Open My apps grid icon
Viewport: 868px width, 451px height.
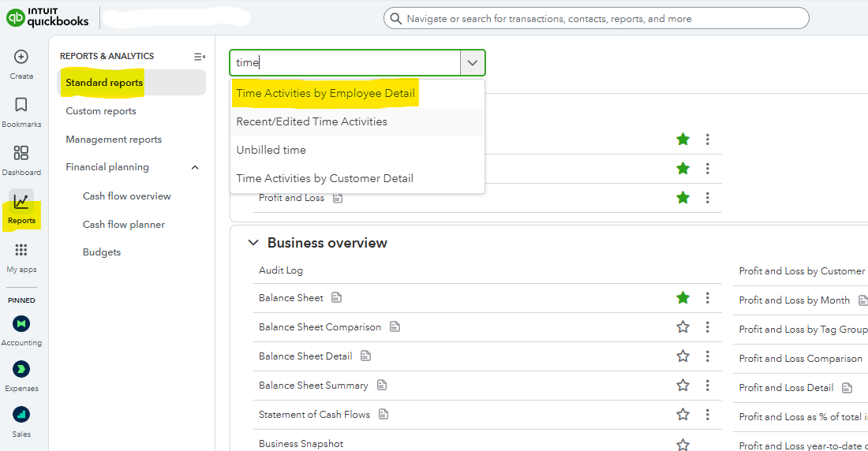coord(21,251)
